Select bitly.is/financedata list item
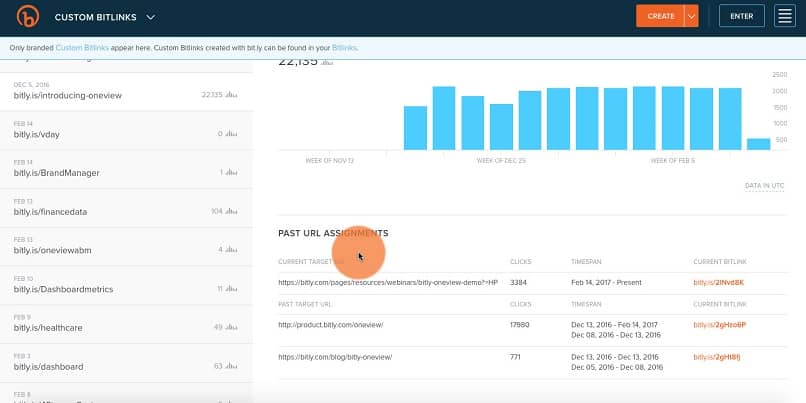 [x=126, y=208]
